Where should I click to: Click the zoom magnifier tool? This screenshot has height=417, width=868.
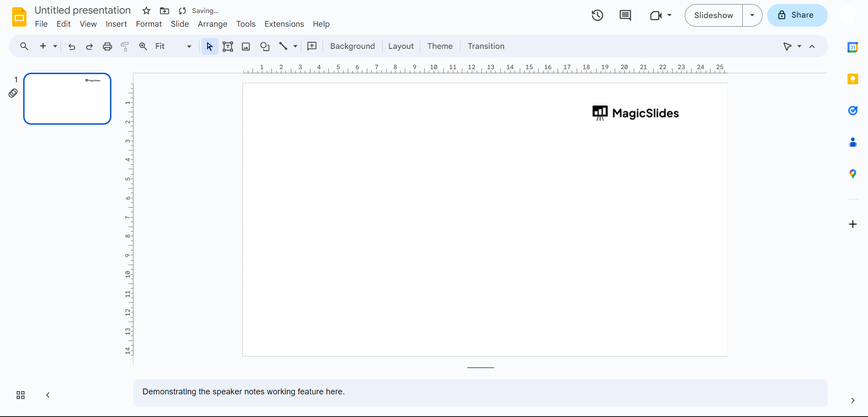(x=143, y=46)
